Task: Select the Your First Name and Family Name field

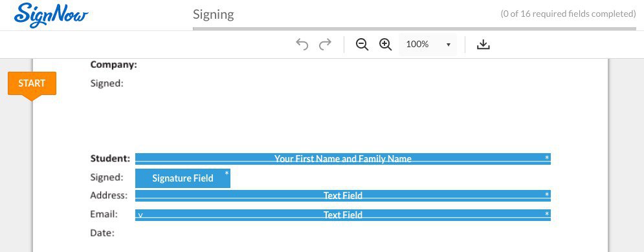Action: point(343,158)
